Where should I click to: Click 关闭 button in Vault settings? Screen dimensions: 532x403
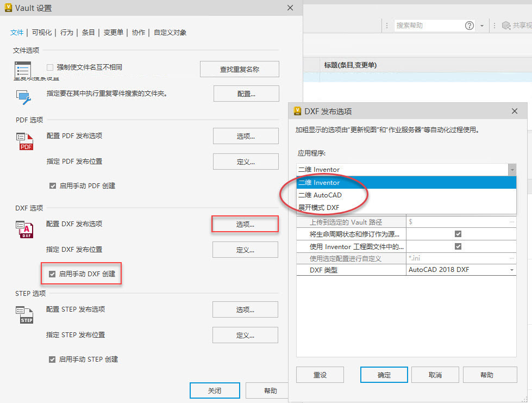(215, 390)
